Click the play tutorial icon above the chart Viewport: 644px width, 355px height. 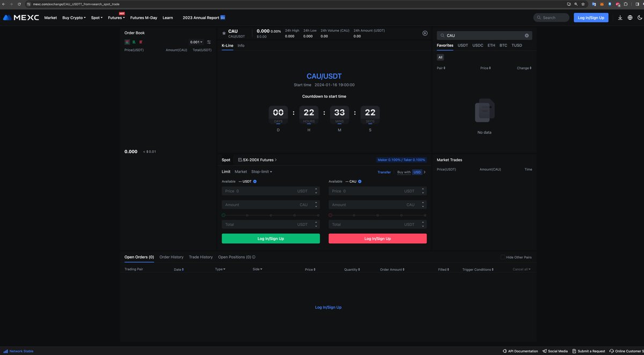(x=425, y=33)
